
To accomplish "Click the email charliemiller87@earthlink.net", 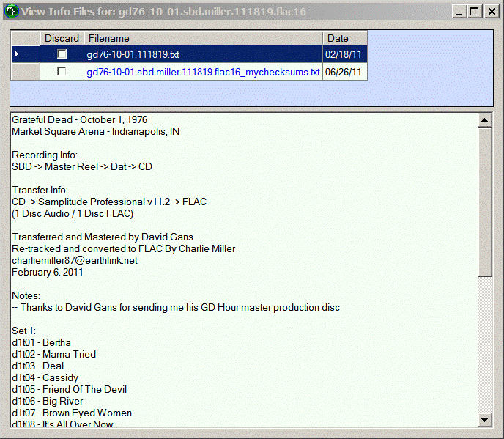I will click(x=75, y=260).
